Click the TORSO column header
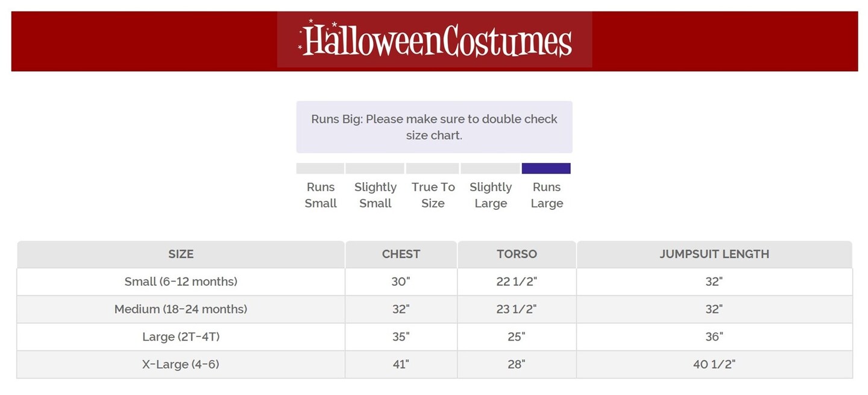This screenshot has height=395, width=868. pyautogui.click(x=517, y=254)
